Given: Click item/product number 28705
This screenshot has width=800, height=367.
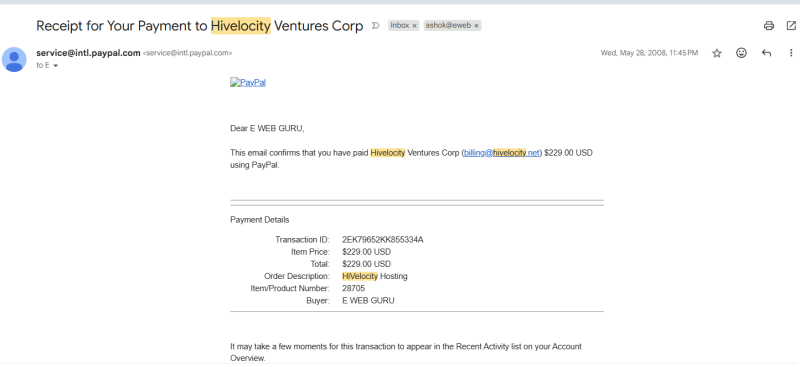Looking at the screenshot, I should pyautogui.click(x=354, y=288).
